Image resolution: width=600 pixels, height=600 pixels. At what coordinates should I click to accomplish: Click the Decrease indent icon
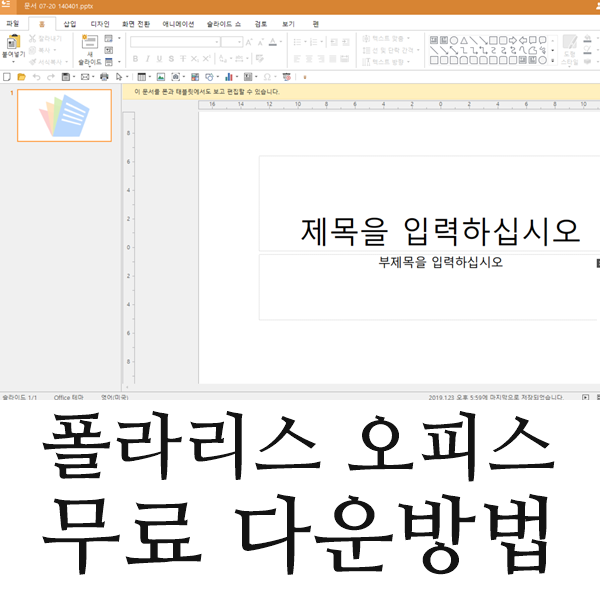pyautogui.click(x=334, y=42)
